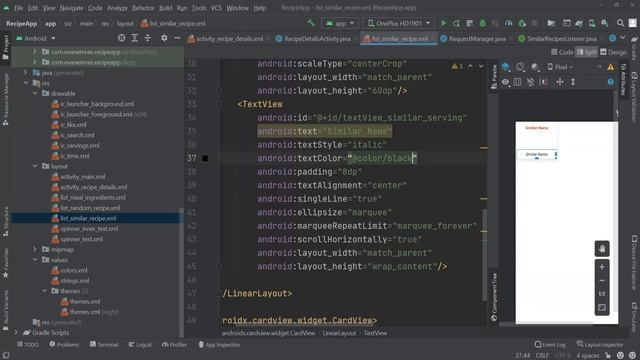Open Component Tree side panel
This screenshot has height=360, width=640.
pos(494,297)
